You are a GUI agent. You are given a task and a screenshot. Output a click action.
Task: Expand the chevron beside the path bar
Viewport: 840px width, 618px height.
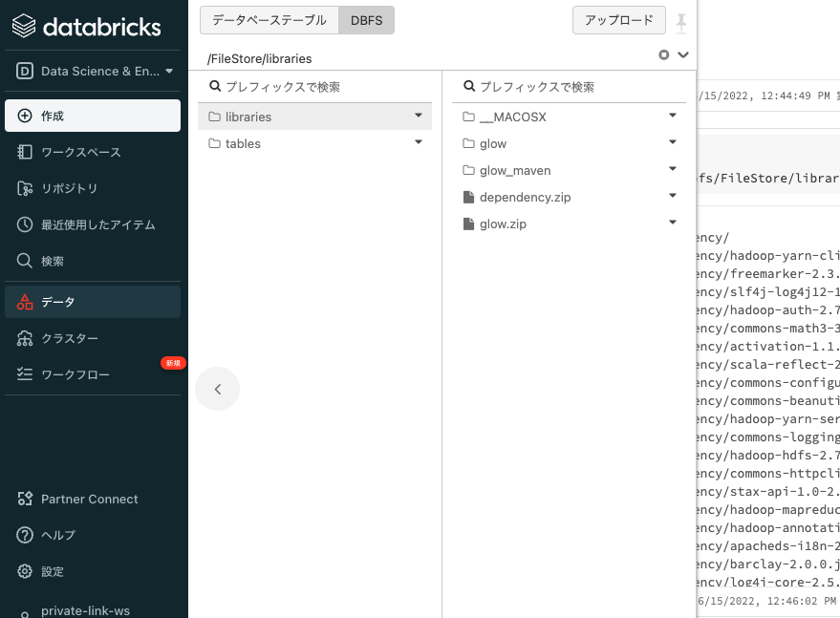pyautogui.click(x=683, y=54)
